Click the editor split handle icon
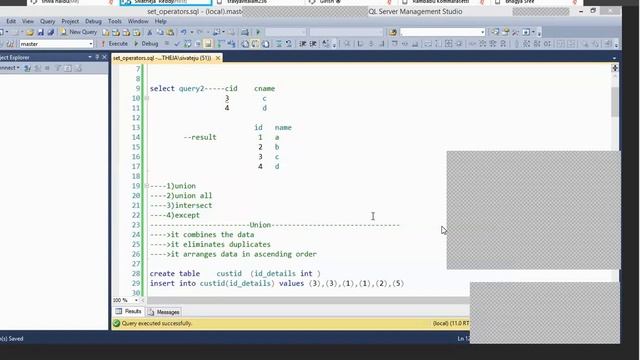Viewport: 640px width, 360px height. point(615,68)
